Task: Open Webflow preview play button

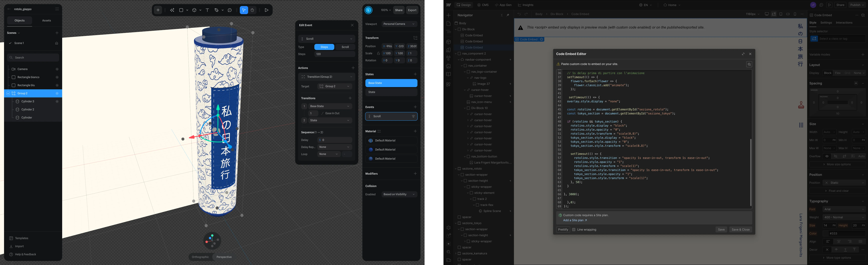Action: 829,5
